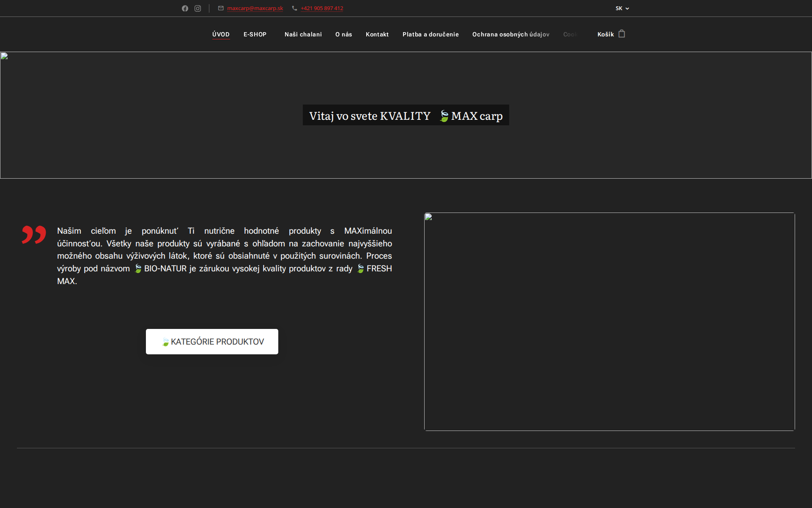
Task: Click the Vitaj vo svete KVALITY banner
Action: 406,115
